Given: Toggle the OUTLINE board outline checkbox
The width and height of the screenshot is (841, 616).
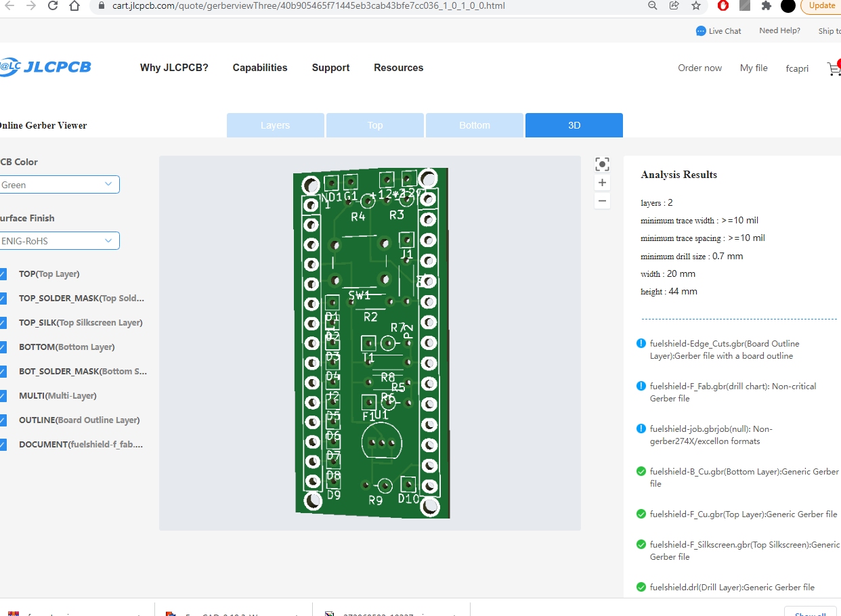Looking at the screenshot, I should pyautogui.click(x=2, y=420).
